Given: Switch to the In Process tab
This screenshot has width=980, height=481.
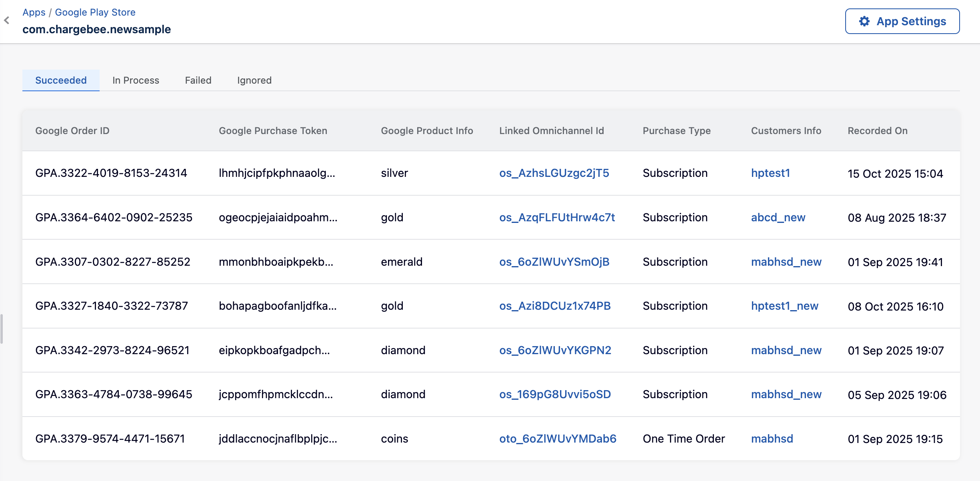Looking at the screenshot, I should [136, 80].
